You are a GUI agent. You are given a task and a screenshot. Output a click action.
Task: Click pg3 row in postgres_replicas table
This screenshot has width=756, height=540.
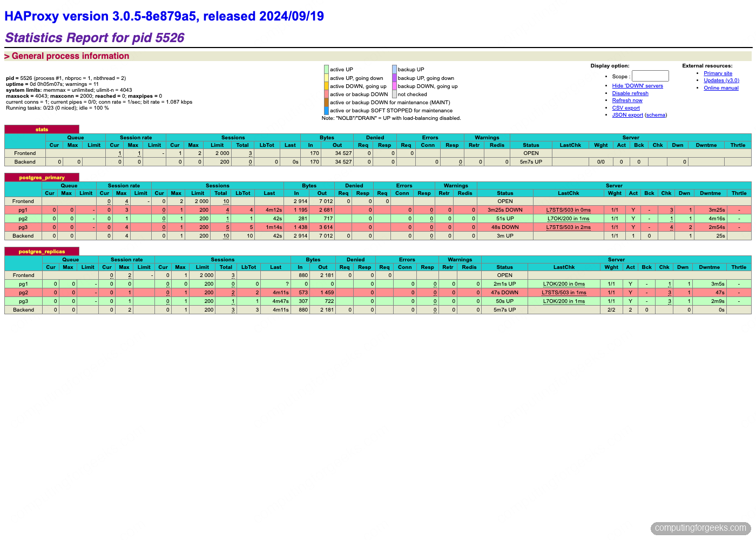(378, 301)
